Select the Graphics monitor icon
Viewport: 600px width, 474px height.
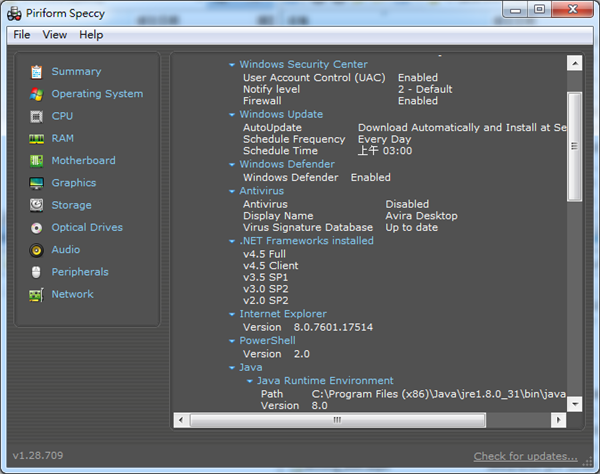(37, 183)
